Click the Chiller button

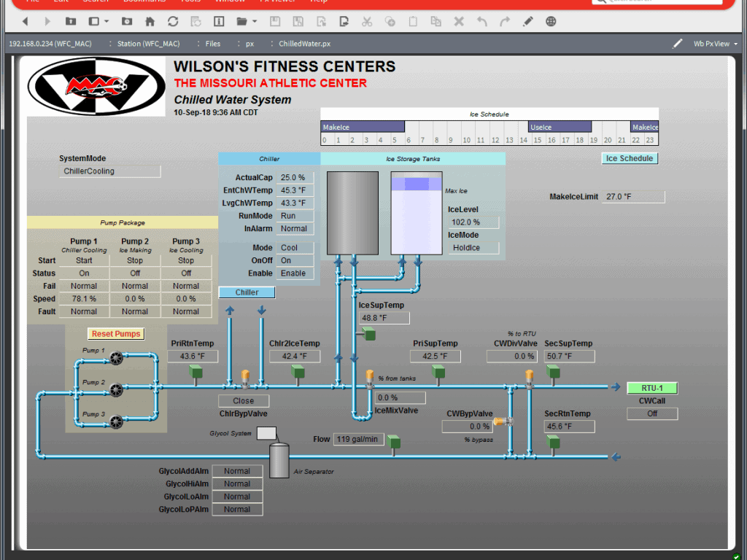[x=247, y=292]
